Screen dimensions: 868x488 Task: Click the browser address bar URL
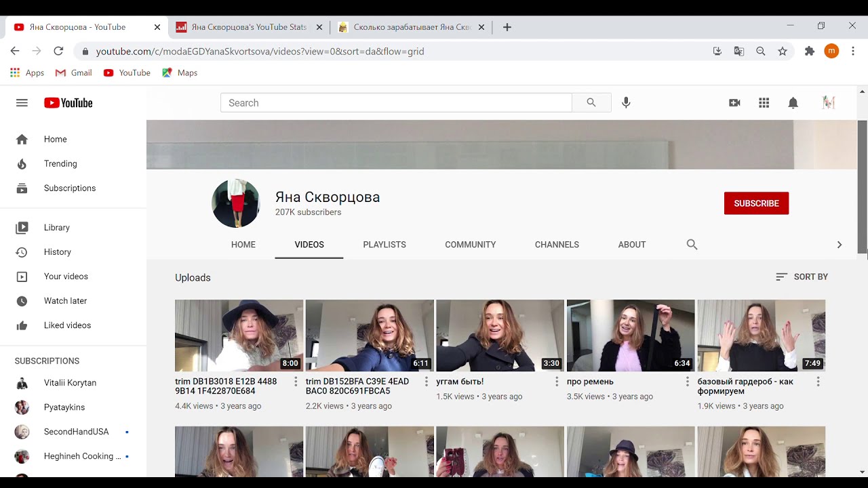tap(260, 51)
